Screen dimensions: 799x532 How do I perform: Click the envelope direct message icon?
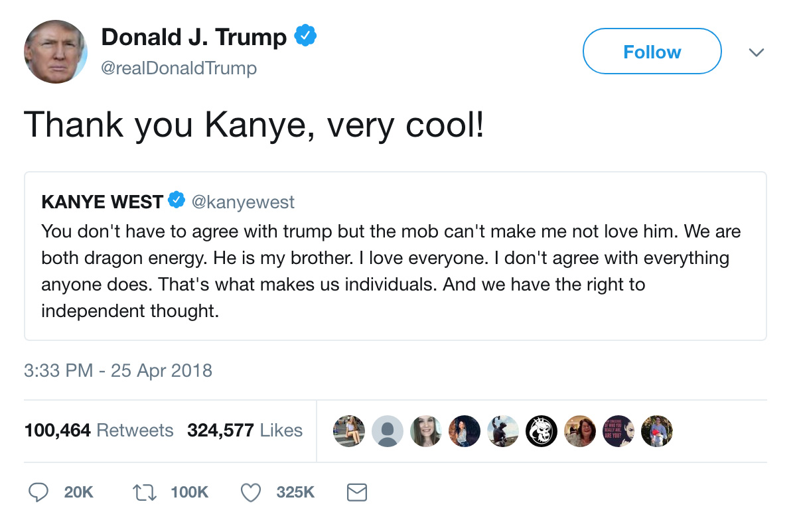coord(357,492)
